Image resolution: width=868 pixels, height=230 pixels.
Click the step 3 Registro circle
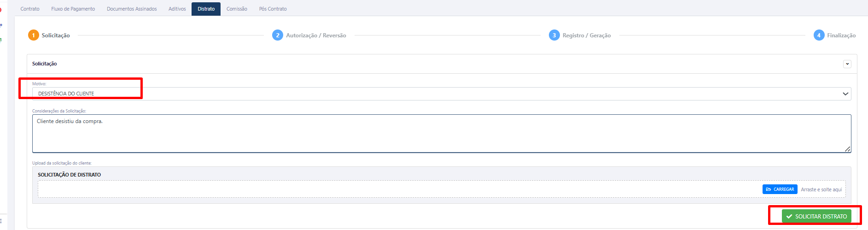pyautogui.click(x=554, y=35)
